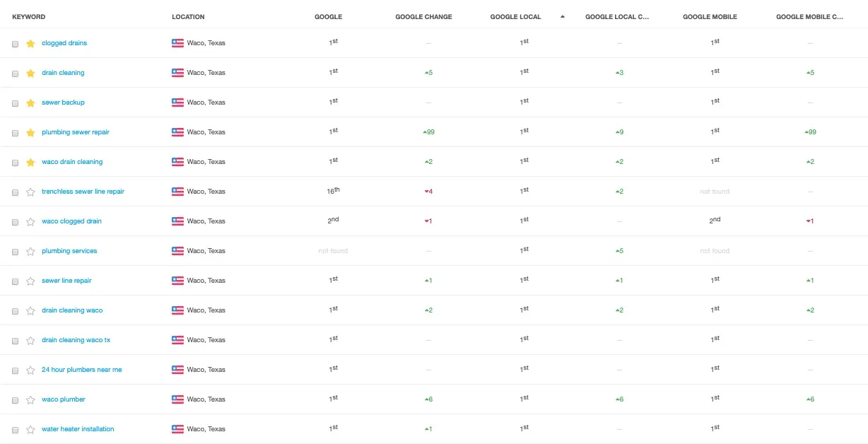Sort table by Location column header

[x=188, y=17]
